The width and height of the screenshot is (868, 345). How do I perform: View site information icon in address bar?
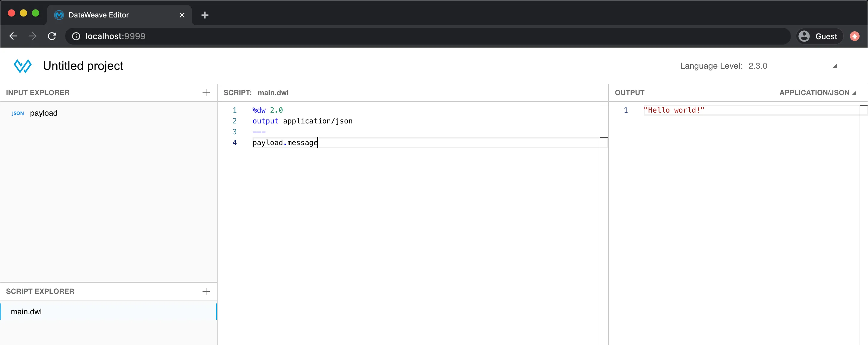pyautogui.click(x=76, y=36)
